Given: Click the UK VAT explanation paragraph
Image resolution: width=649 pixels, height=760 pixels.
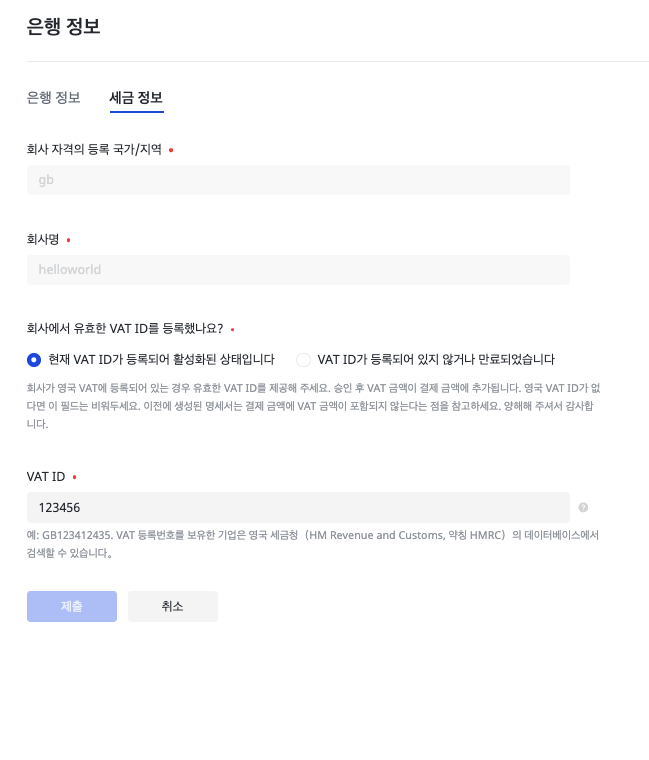Looking at the screenshot, I should click(312, 404).
